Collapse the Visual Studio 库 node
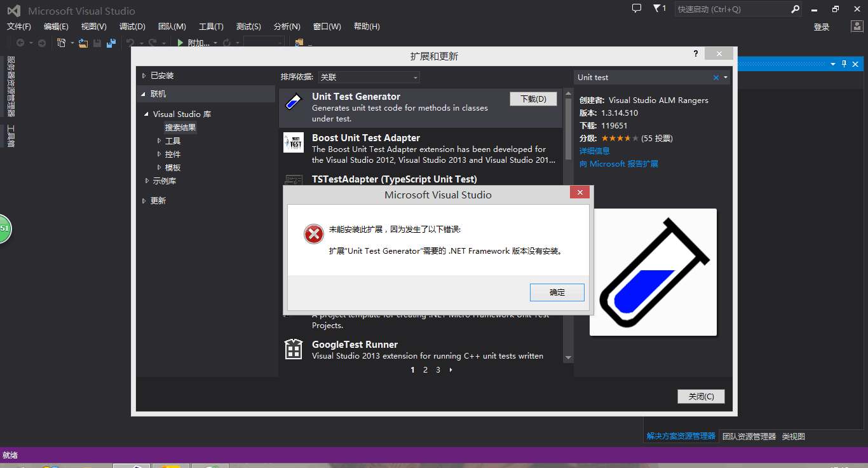 (x=146, y=114)
